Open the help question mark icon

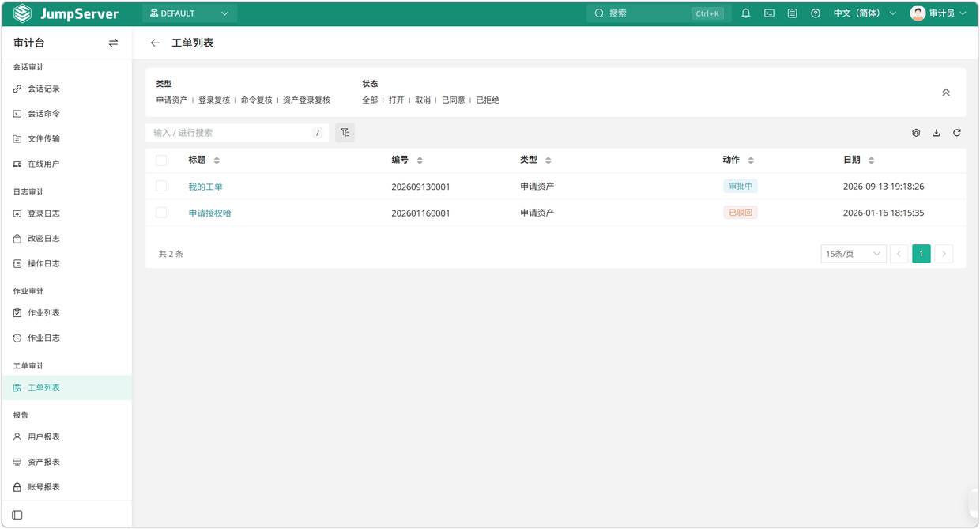(x=816, y=13)
